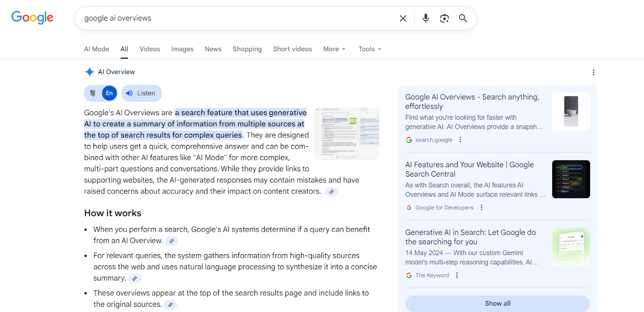The image size is (644, 312).
Task: Click The Keyword source label
Action: point(432,275)
